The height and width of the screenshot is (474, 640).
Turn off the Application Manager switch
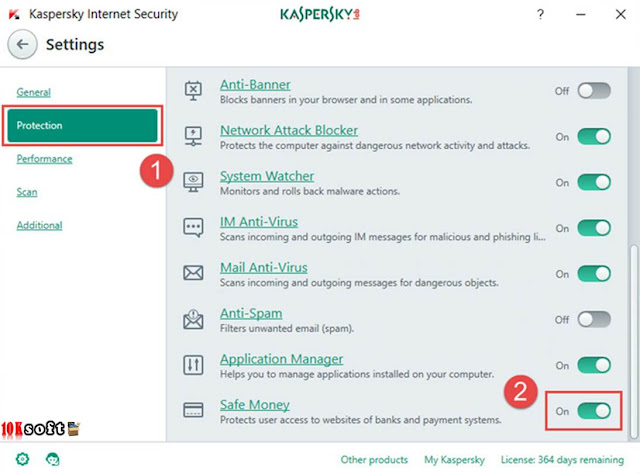pyautogui.click(x=594, y=365)
